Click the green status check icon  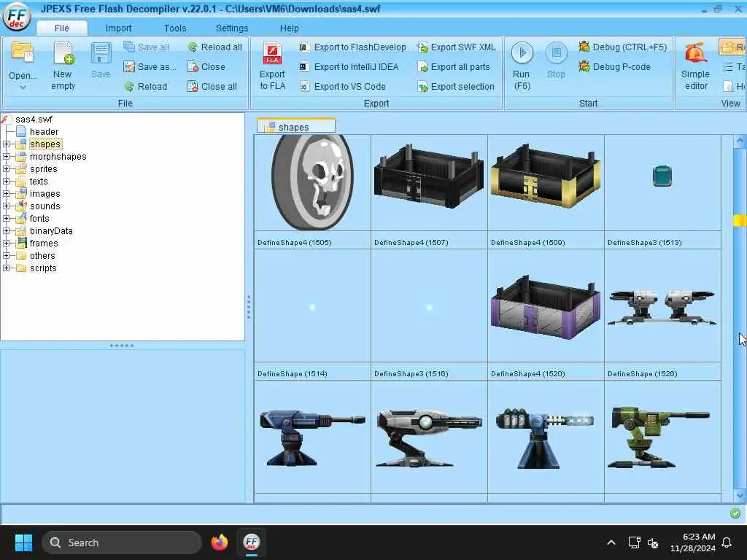pyautogui.click(x=735, y=513)
